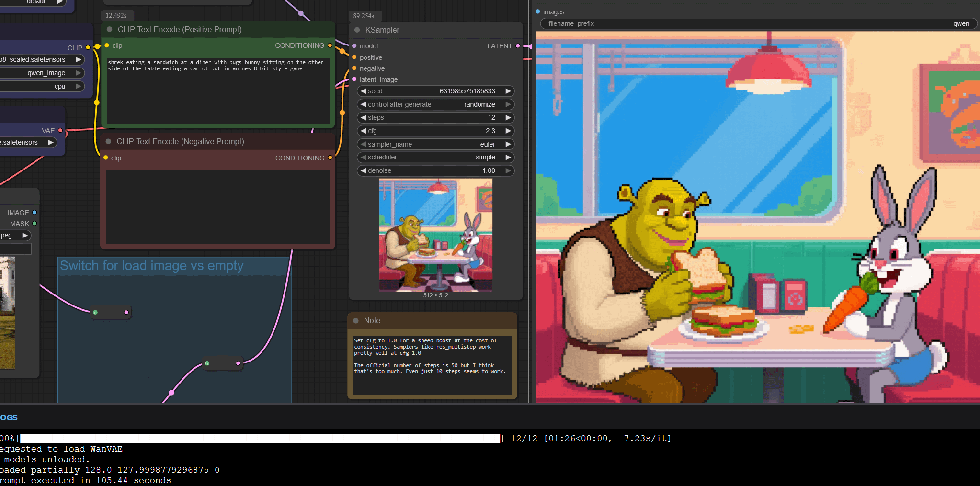Open control after generate randomize dropdown

click(x=435, y=104)
